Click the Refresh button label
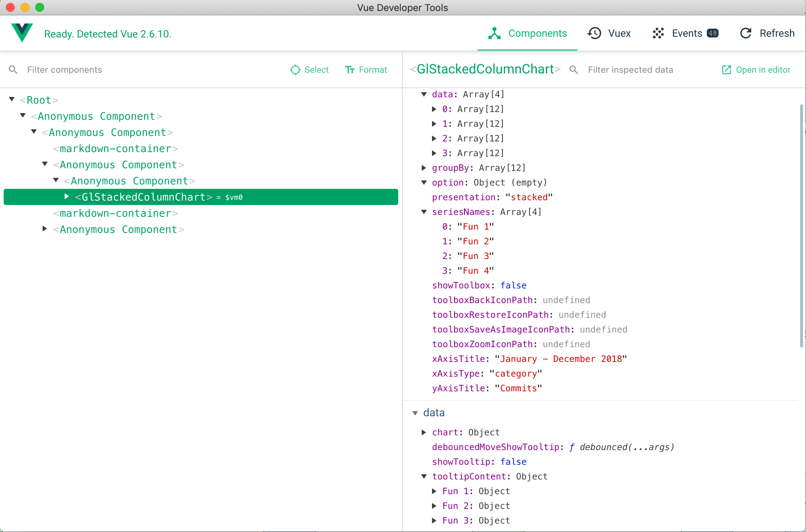The height and width of the screenshot is (532, 806). (x=777, y=33)
